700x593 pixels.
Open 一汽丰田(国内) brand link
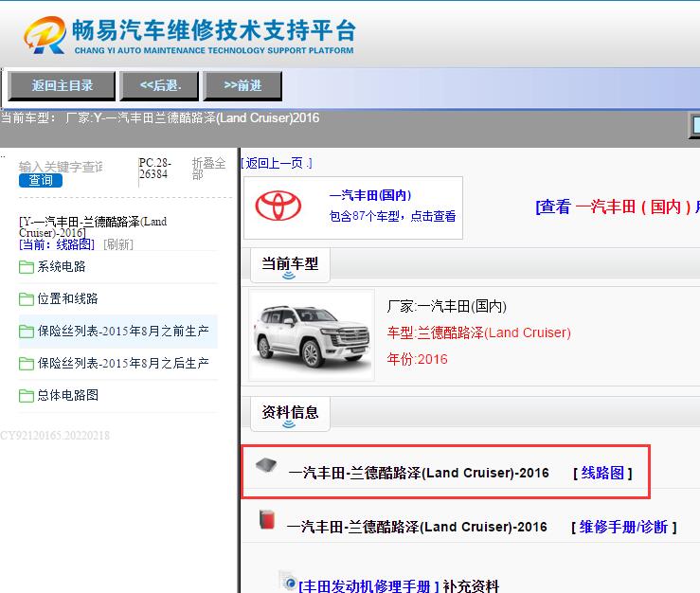click(x=370, y=195)
